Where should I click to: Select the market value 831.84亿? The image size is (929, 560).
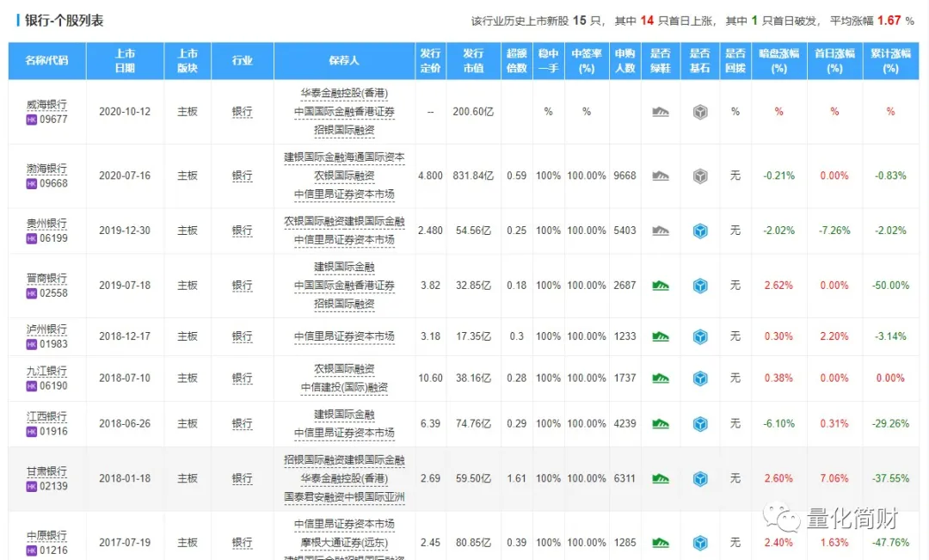pos(473,175)
